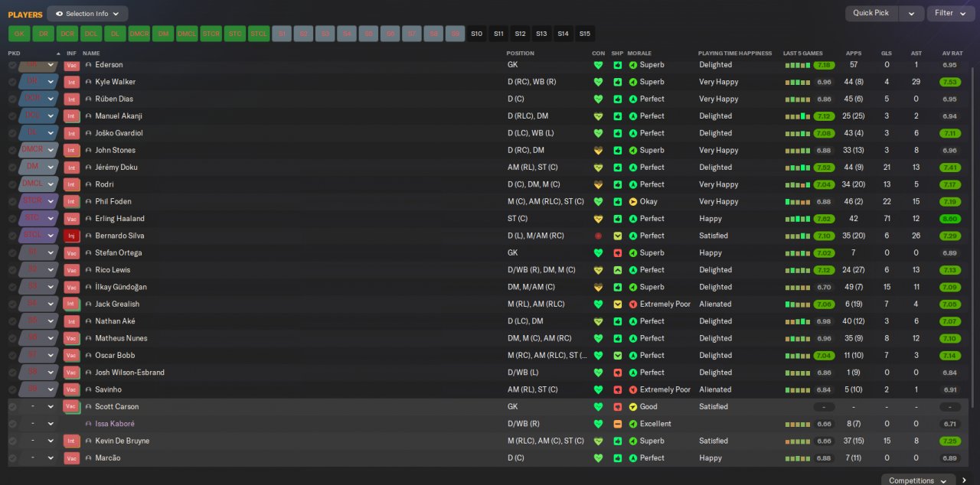The image size is (980, 485).
Task: Toggle the picked tick for Rúben Dias
Action: [12, 99]
